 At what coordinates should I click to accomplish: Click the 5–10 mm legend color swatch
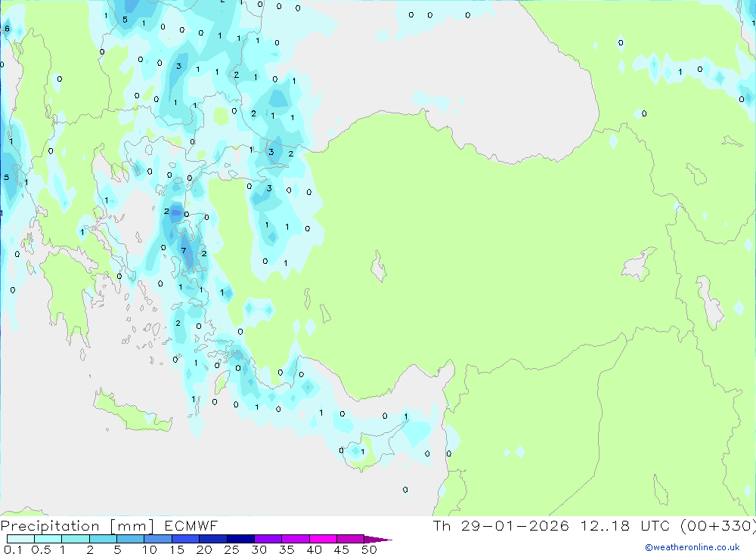pyautogui.click(x=131, y=539)
